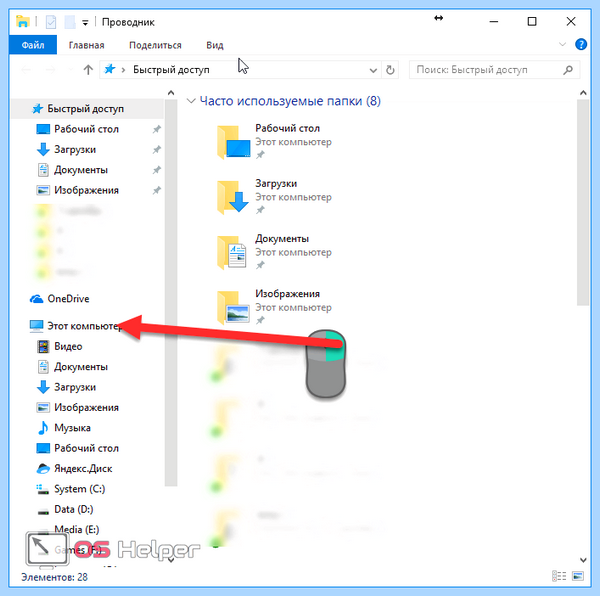600x596 pixels.
Task: Click Изображения icon under Быстрый доступ
Action: point(43,190)
